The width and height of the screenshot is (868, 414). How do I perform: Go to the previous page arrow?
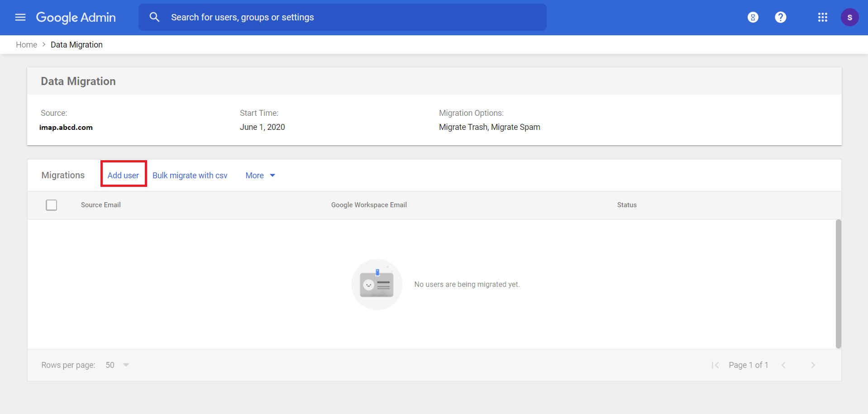coord(783,365)
